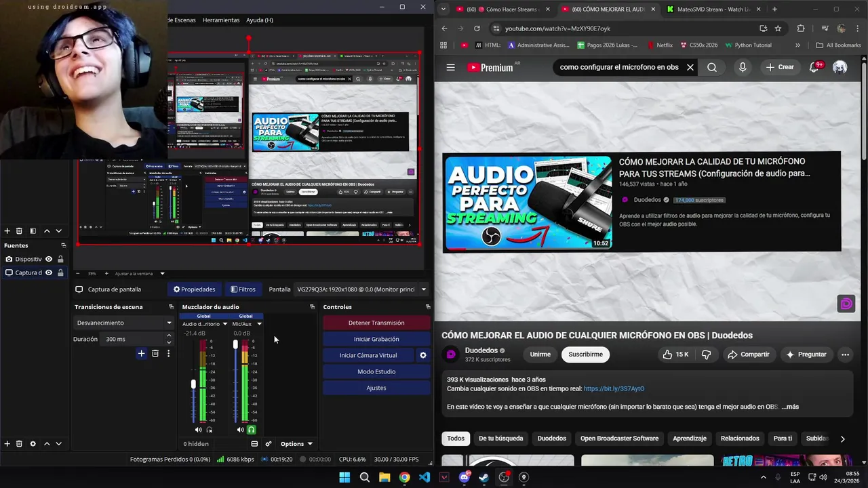Open Ajustes in OBS controls

click(x=376, y=388)
